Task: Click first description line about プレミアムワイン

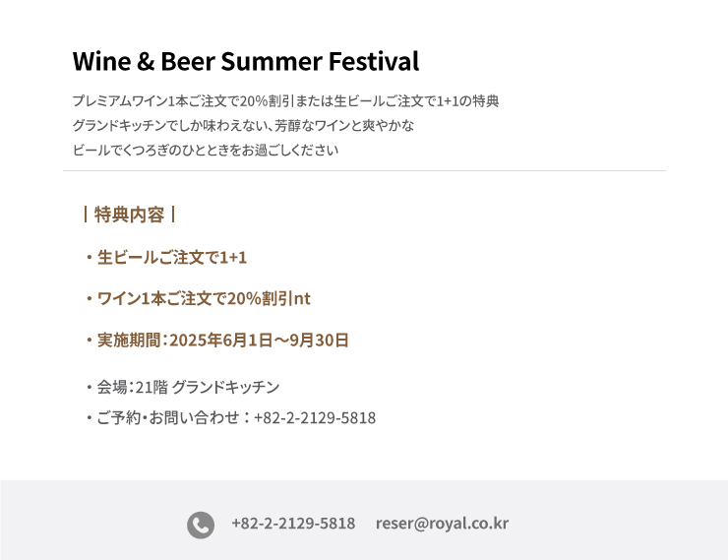Action: tap(285, 100)
